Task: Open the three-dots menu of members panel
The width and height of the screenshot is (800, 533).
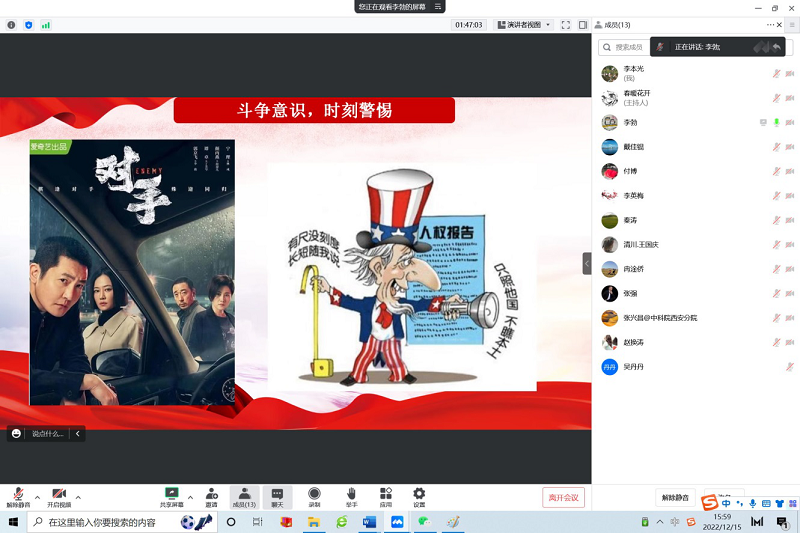Action: [770, 25]
